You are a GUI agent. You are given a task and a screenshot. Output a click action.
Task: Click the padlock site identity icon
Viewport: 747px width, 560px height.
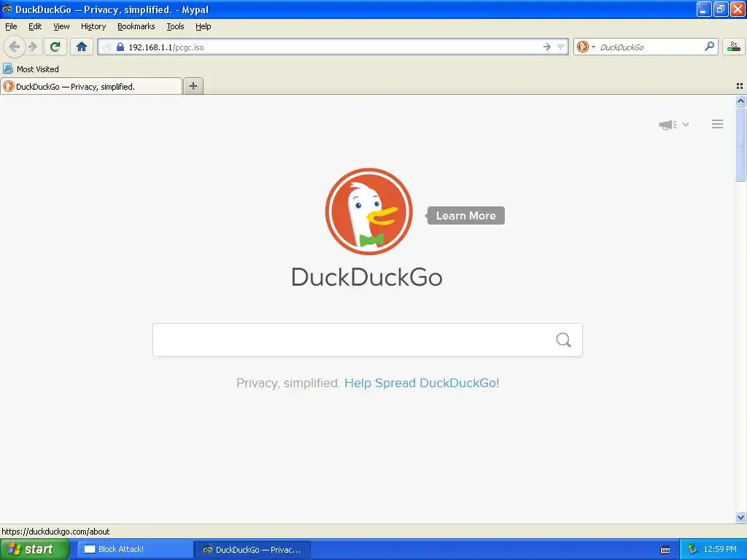(x=120, y=47)
